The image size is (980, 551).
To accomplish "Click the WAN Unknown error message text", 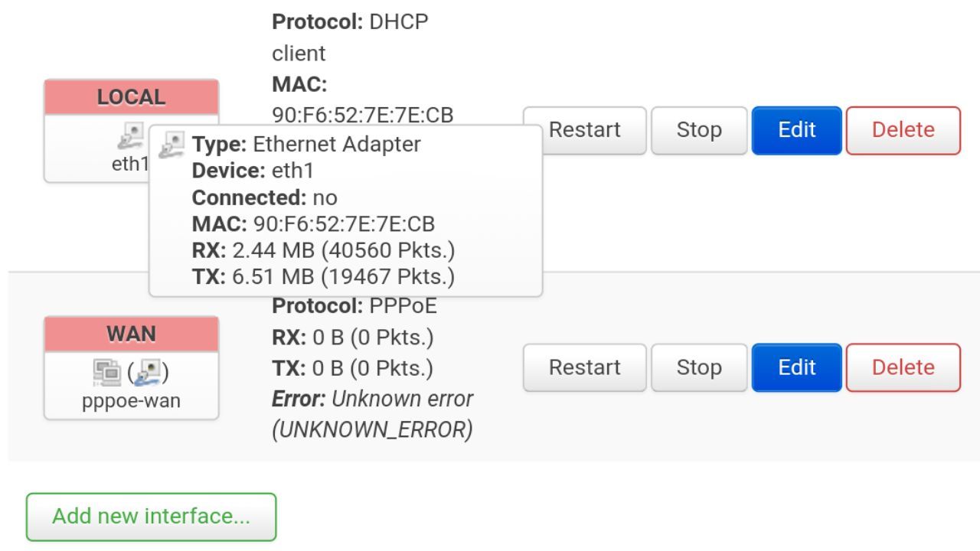I will (373, 414).
